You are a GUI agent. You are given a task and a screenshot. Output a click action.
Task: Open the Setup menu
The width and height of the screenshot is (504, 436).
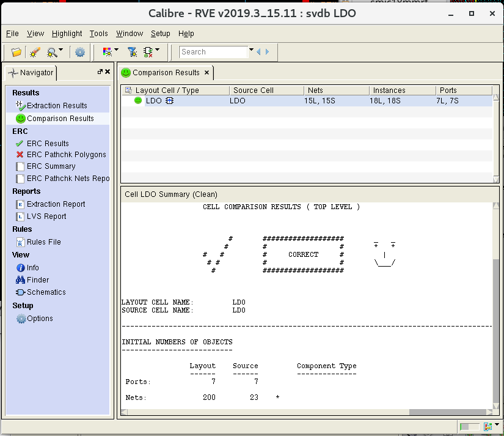point(161,34)
